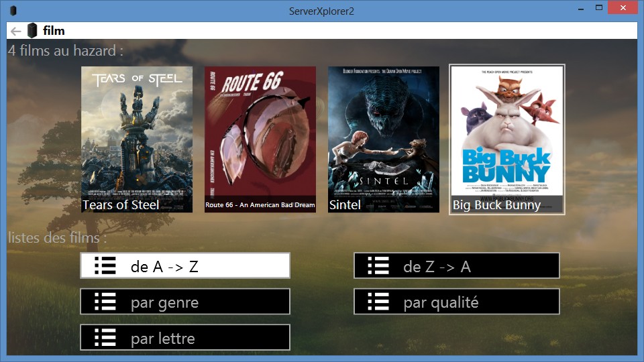Click the list icon on par qualité
Viewport: 644px width, 362px height.
click(x=378, y=302)
